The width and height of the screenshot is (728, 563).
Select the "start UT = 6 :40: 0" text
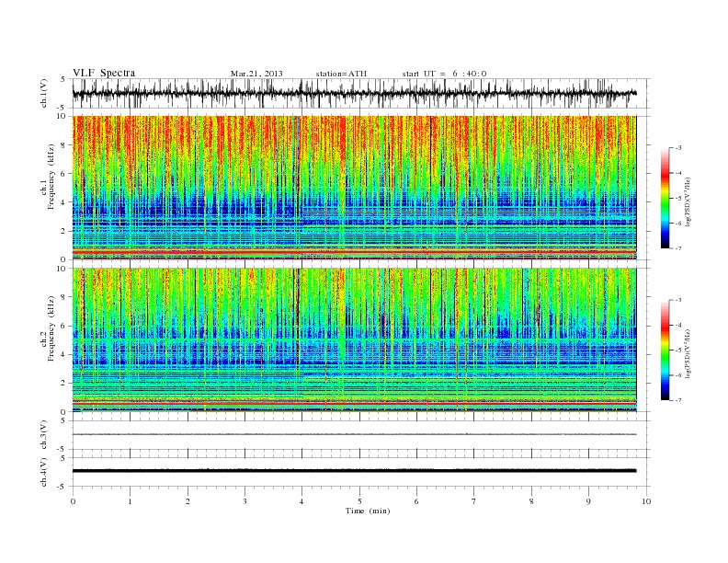click(444, 74)
